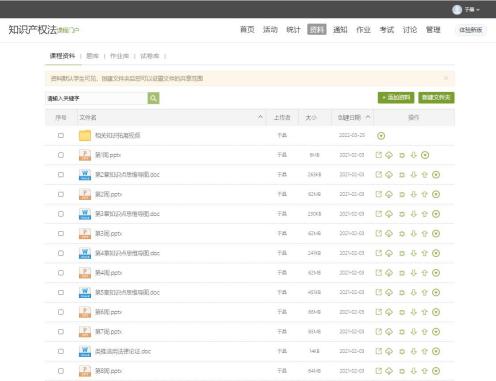Open the circled-arrow more menu for 第7周.pptx
Image resolution: width=496 pixels, height=381 pixels.
point(436,332)
